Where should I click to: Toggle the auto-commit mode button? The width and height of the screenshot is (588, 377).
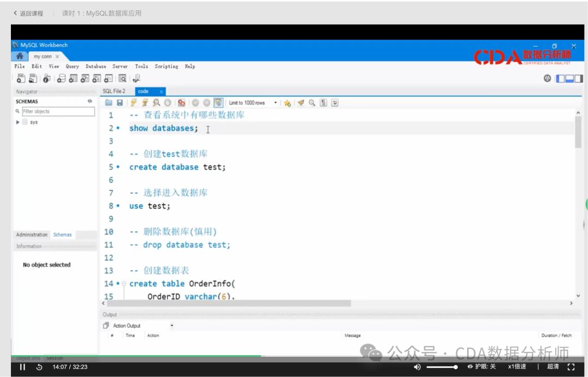click(218, 102)
